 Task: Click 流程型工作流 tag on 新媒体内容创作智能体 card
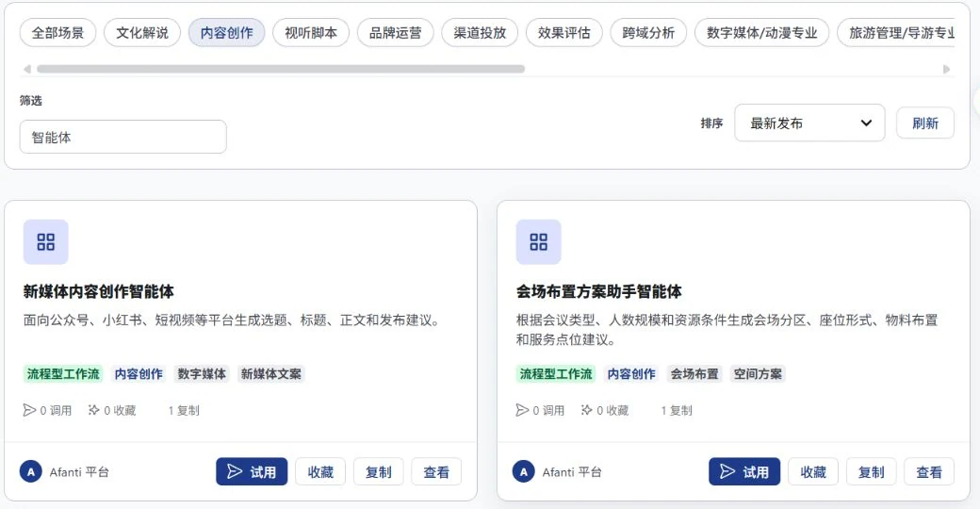pos(63,374)
